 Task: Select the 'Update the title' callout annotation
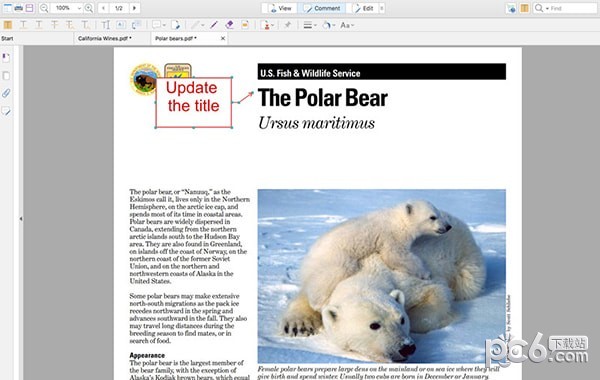[194, 103]
